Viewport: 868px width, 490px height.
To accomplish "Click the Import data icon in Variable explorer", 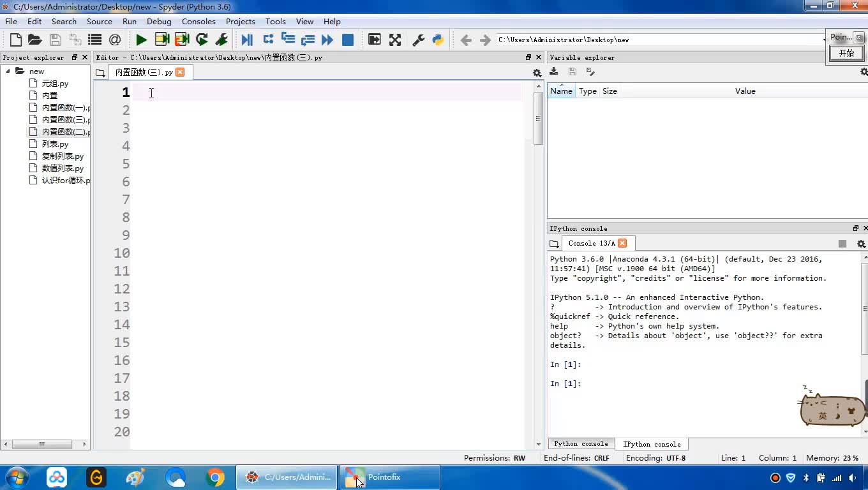I will point(554,72).
